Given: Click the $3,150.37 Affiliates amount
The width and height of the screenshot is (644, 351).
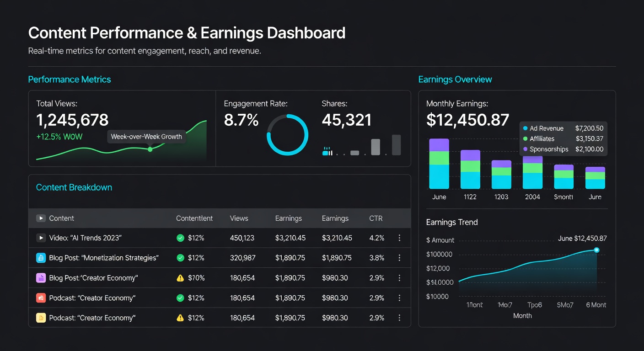Looking at the screenshot, I should click(x=589, y=139).
